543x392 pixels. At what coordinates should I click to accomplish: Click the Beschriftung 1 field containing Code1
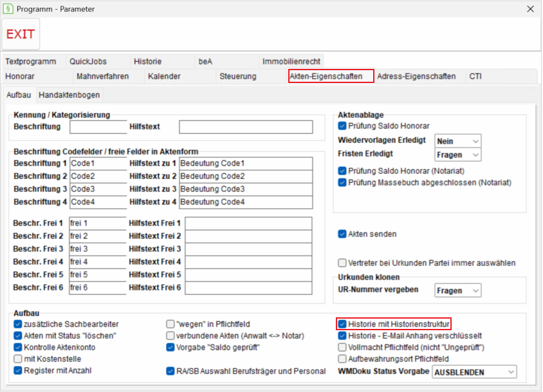click(98, 163)
